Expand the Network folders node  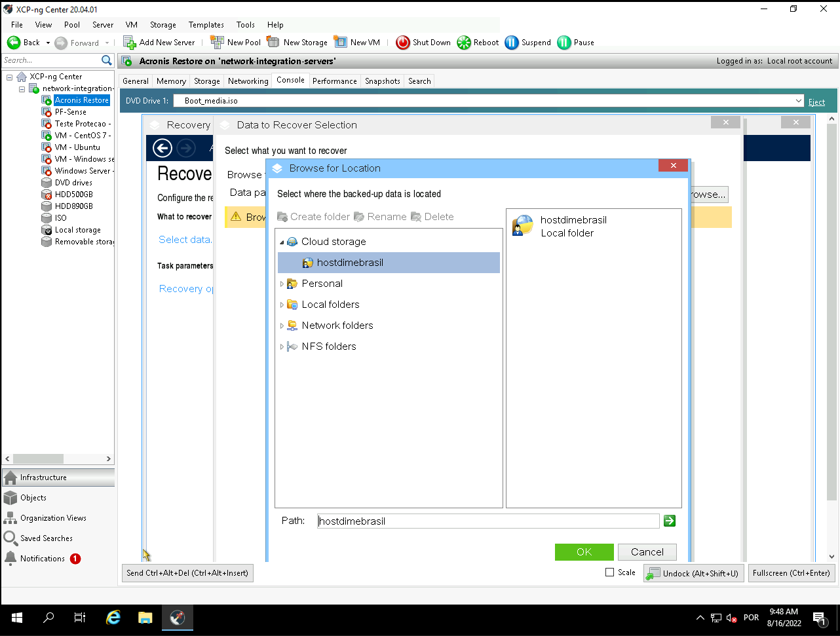(x=282, y=326)
